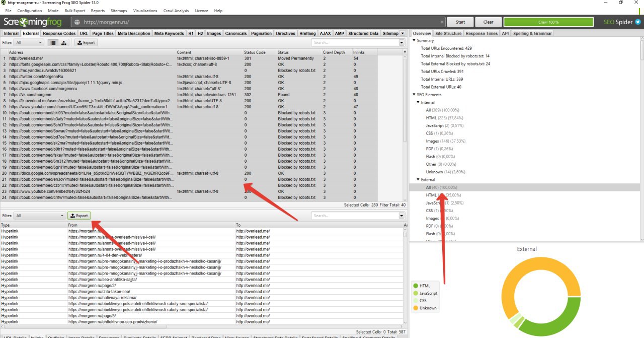This screenshot has width=644, height=338.
Task: Click the Crawl 100% progress bar
Action: click(548, 22)
